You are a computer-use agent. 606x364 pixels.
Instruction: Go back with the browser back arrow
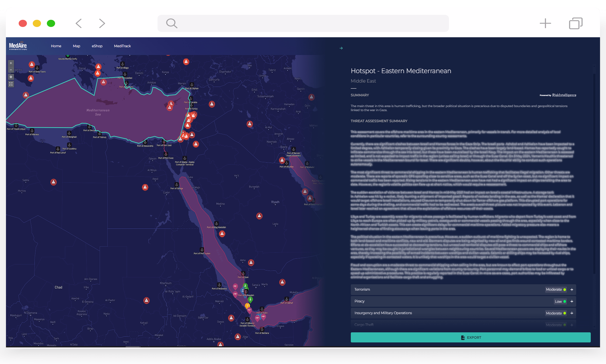[79, 24]
